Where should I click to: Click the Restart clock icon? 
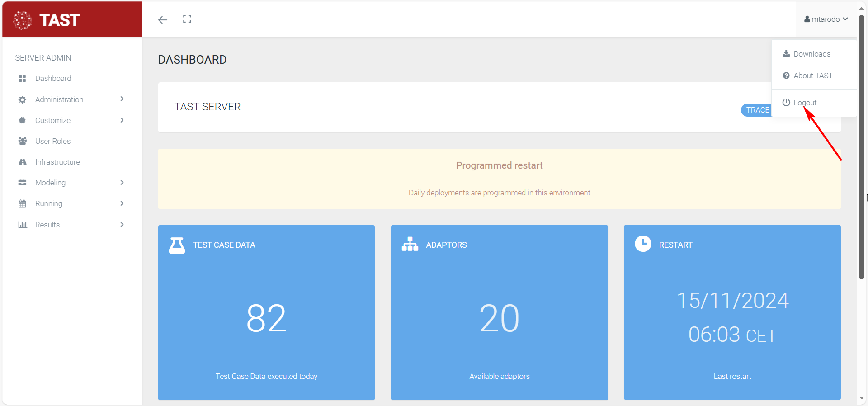pos(643,244)
